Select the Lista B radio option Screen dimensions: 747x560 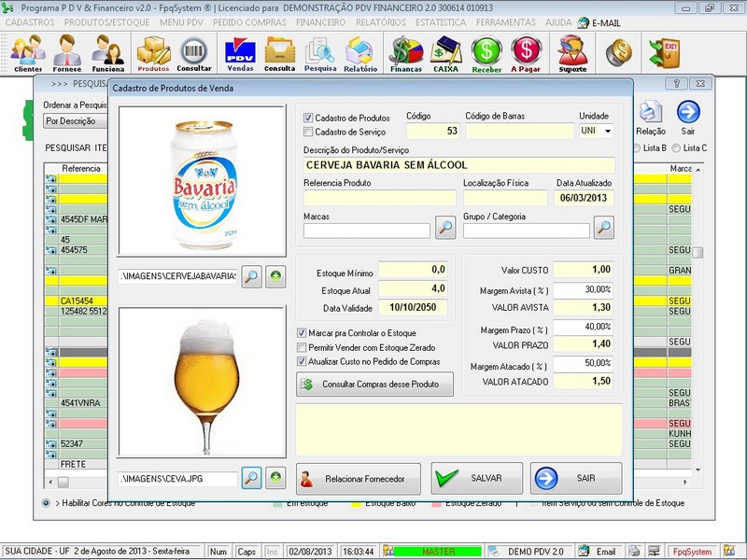pyautogui.click(x=637, y=148)
